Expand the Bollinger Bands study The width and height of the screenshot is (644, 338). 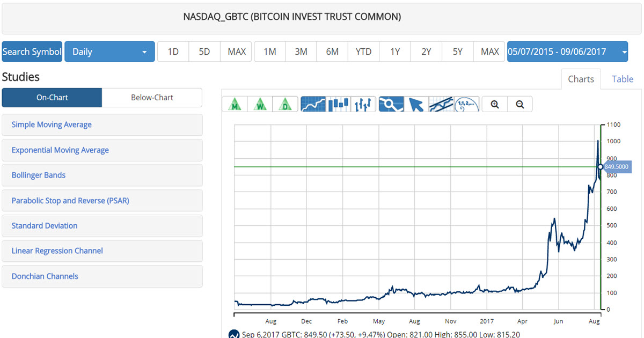102,175
